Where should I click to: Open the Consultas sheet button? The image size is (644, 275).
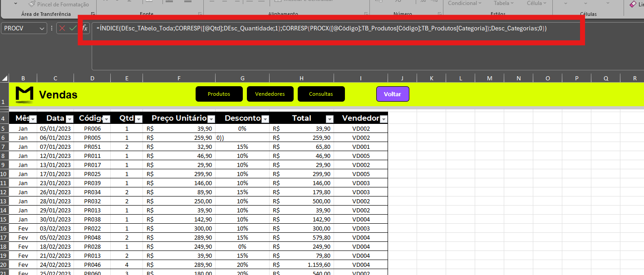point(321,94)
